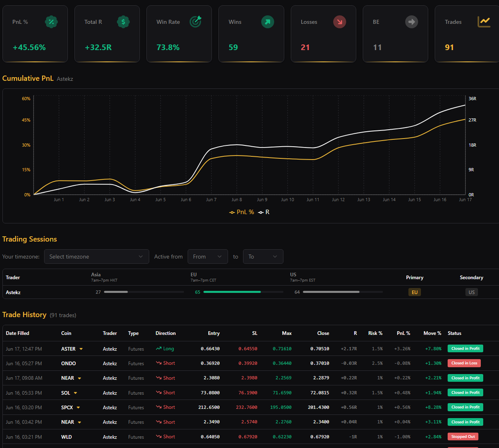Expand the ASTER coin row arrow
Image resolution: width=499 pixels, height=448 pixels.
click(x=81, y=349)
